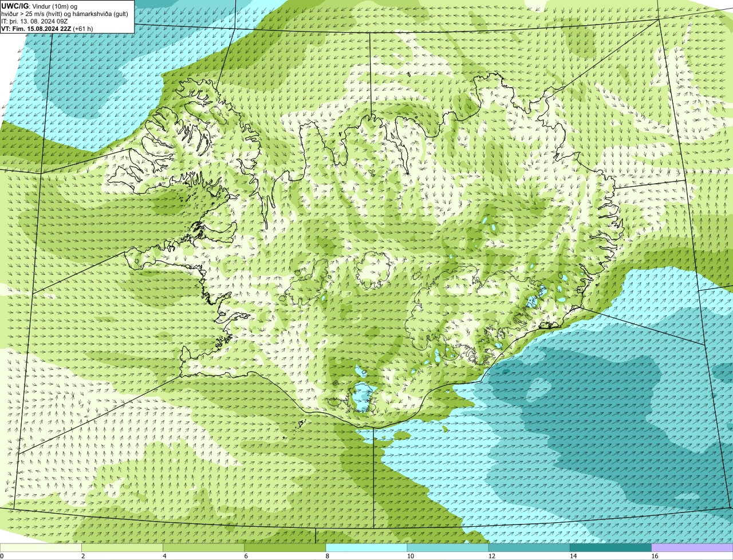Image resolution: width=733 pixels, height=560 pixels.
Task: Click the legend scale label "10"
Action: click(410, 556)
